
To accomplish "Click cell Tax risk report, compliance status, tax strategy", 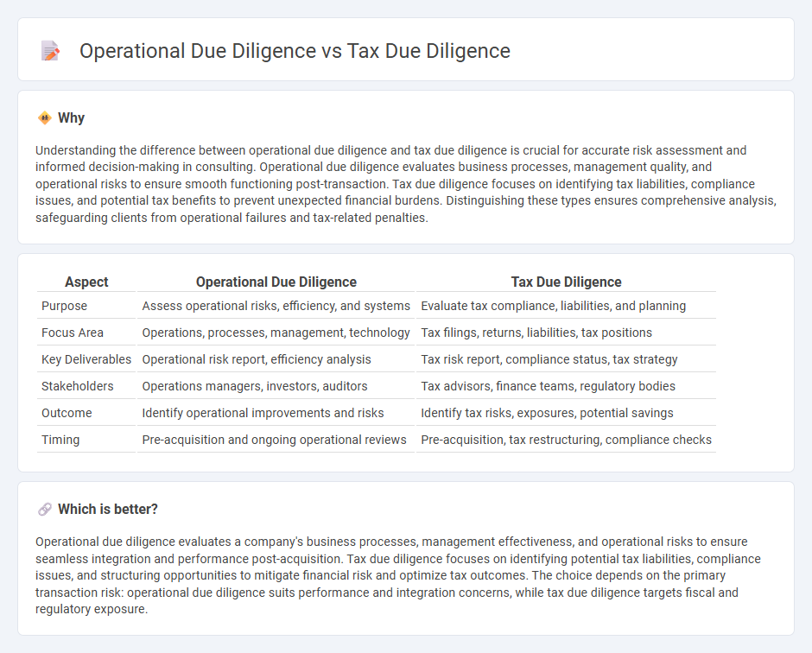I will (566, 360).
